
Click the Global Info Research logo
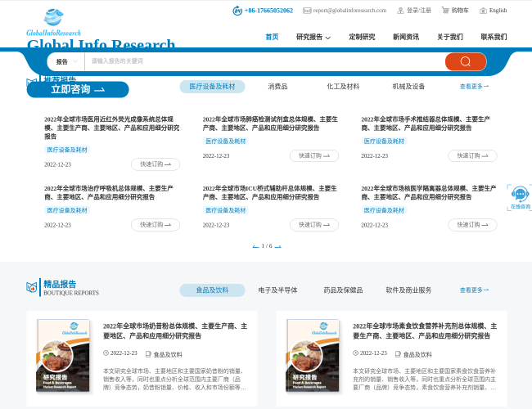pos(54,23)
